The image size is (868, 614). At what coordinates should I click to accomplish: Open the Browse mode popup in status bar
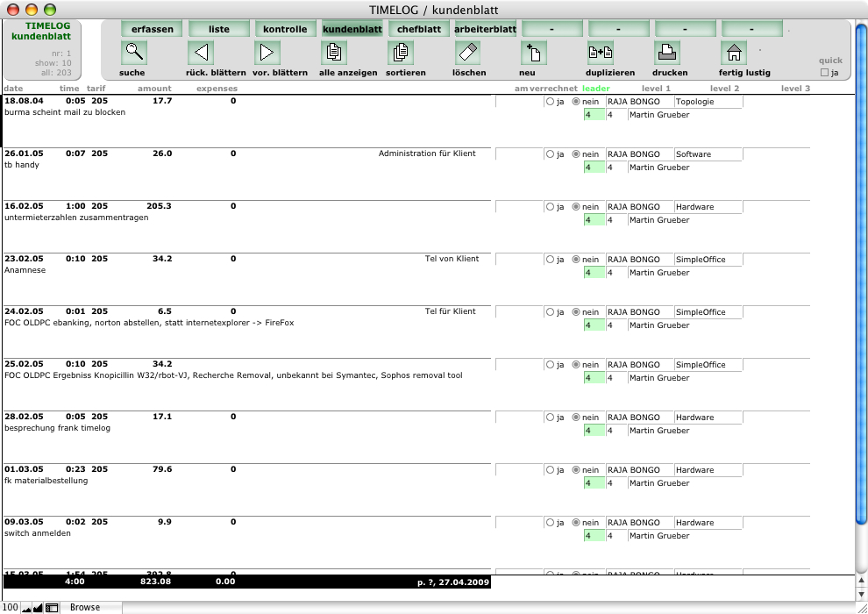tap(85, 607)
